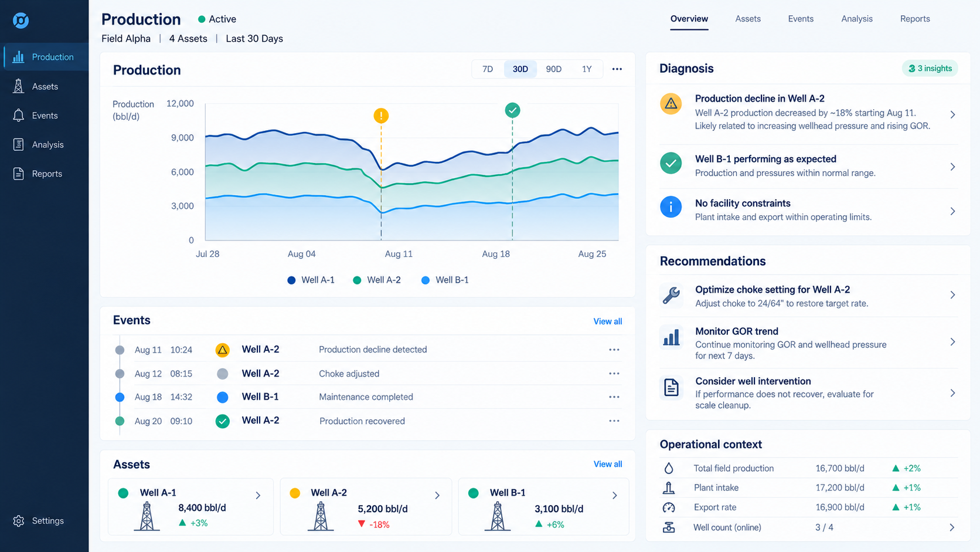
Task: Open options for Production decline detected event
Action: point(614,350)
